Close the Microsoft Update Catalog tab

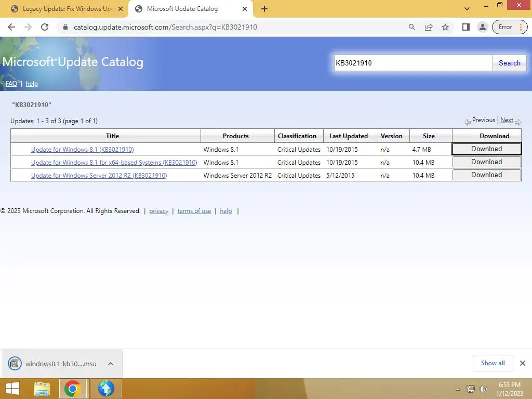(x=245, y=9)
